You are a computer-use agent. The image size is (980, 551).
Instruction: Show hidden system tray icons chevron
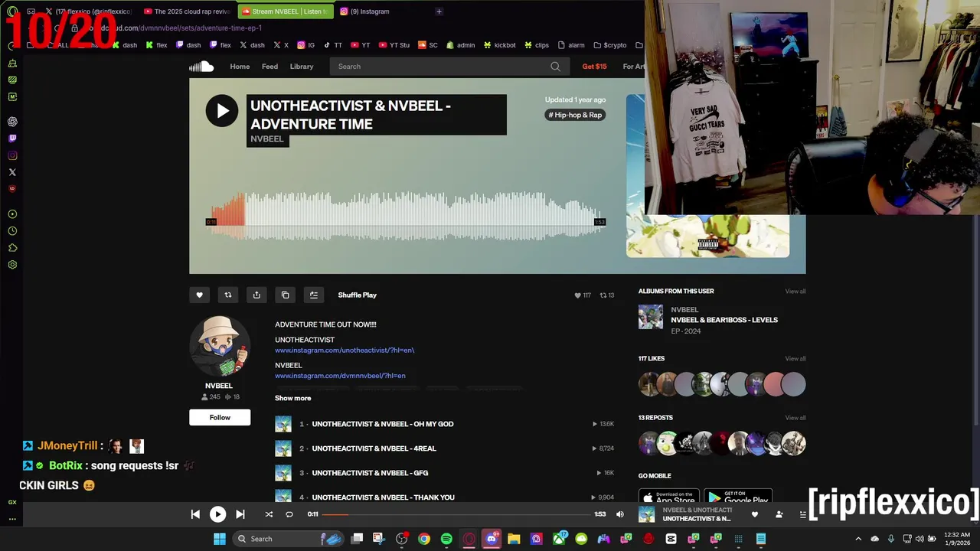[x=858, y=539]
